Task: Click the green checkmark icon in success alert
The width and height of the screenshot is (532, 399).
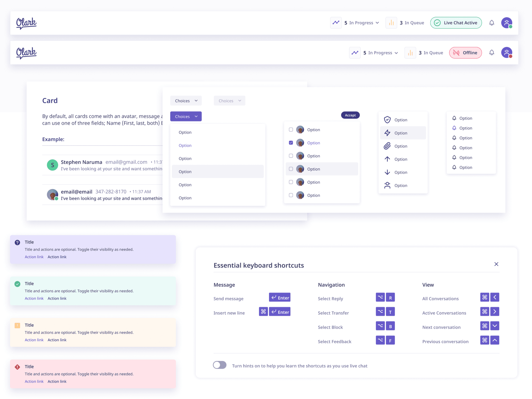Action: pos(17,284)
